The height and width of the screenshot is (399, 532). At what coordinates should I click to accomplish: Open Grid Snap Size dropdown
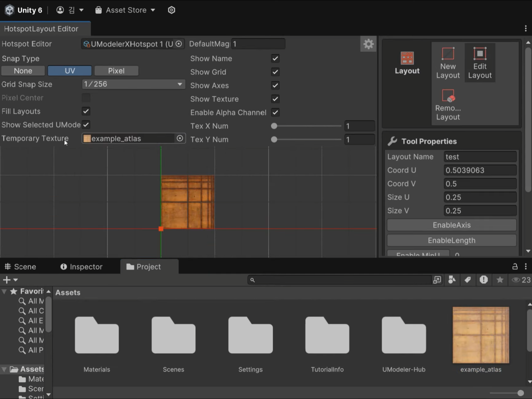133,84
